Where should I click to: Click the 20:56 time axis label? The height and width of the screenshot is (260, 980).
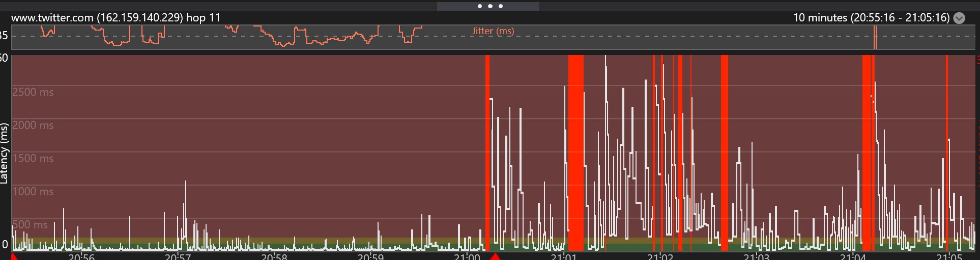[x=81, y=256]
